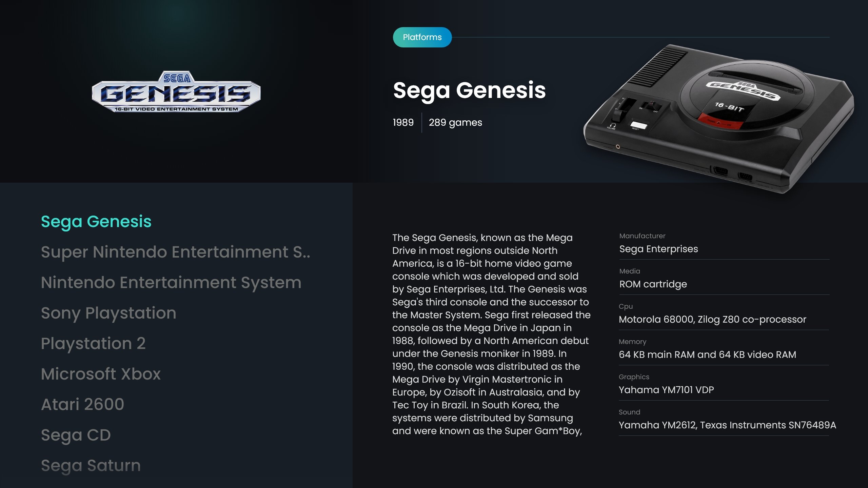868x488 pixels.
Task: Click the Sega Genesis description paragraph
Action: pos(491,334)
